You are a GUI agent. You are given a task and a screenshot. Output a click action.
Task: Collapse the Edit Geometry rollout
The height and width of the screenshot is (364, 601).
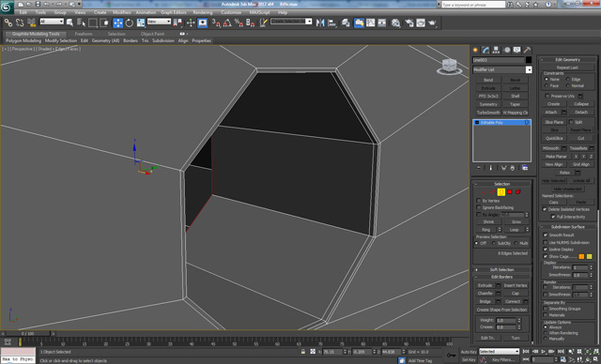(x=567, y=60)
